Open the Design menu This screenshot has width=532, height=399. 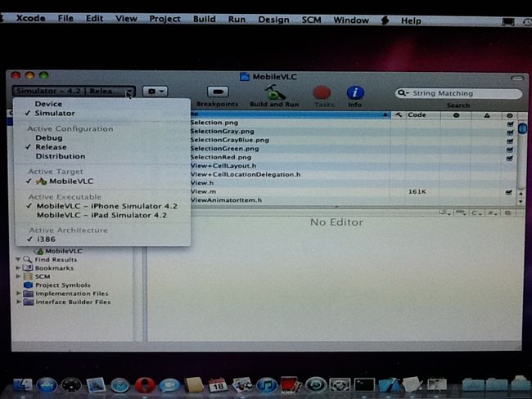tap(274, 20)
